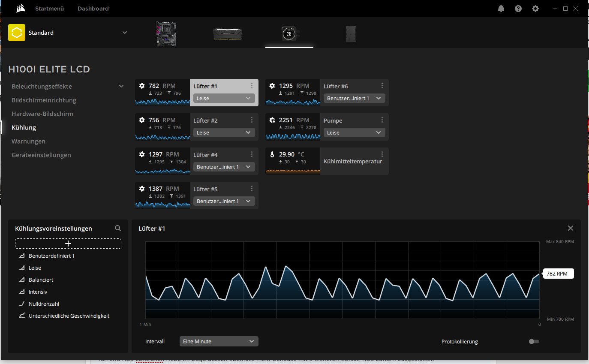The image size is (589, 364).
Task: Click the Corsair sails logo
Action: click(20, 9)
